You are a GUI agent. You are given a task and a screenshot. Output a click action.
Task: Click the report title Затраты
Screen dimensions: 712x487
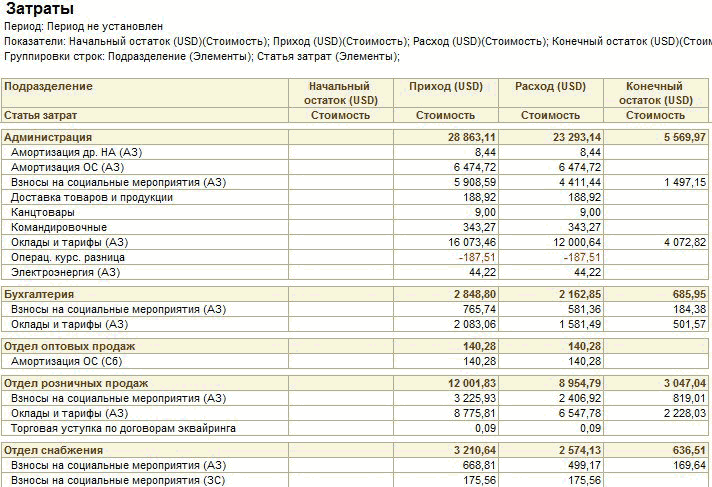pyautogui.click(x=39, y=10)
